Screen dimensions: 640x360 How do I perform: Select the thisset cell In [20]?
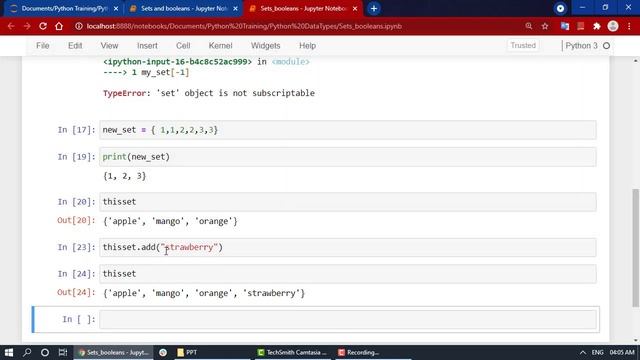click(x=348, y=202)
